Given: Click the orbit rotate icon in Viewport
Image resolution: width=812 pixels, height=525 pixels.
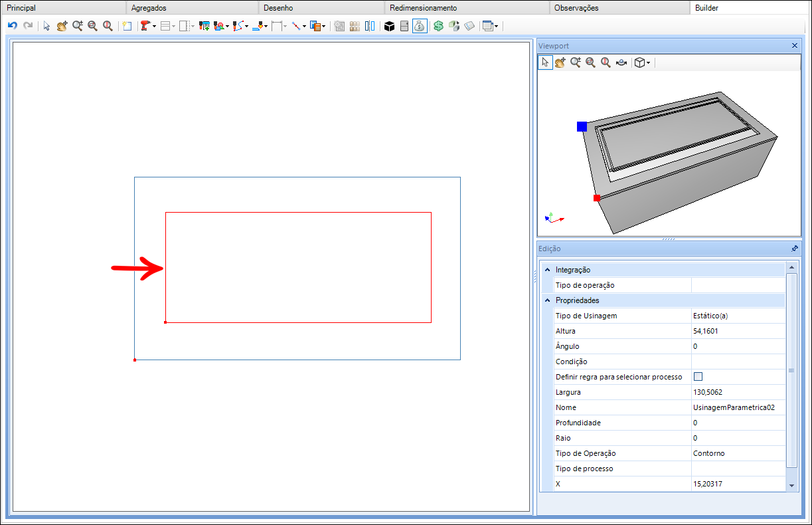Looking at the screenshot, I should pos(621,62).
